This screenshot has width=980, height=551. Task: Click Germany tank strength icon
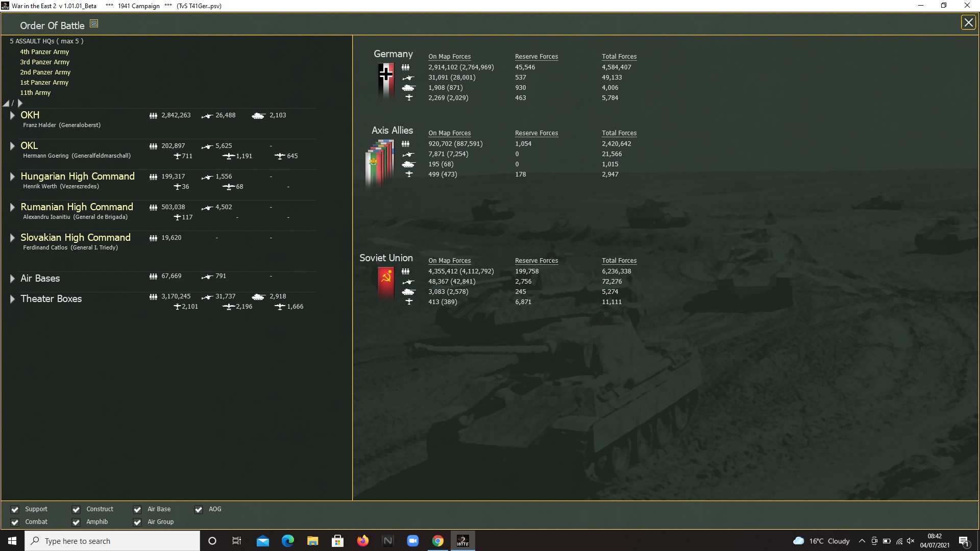[x=408, y=88]
